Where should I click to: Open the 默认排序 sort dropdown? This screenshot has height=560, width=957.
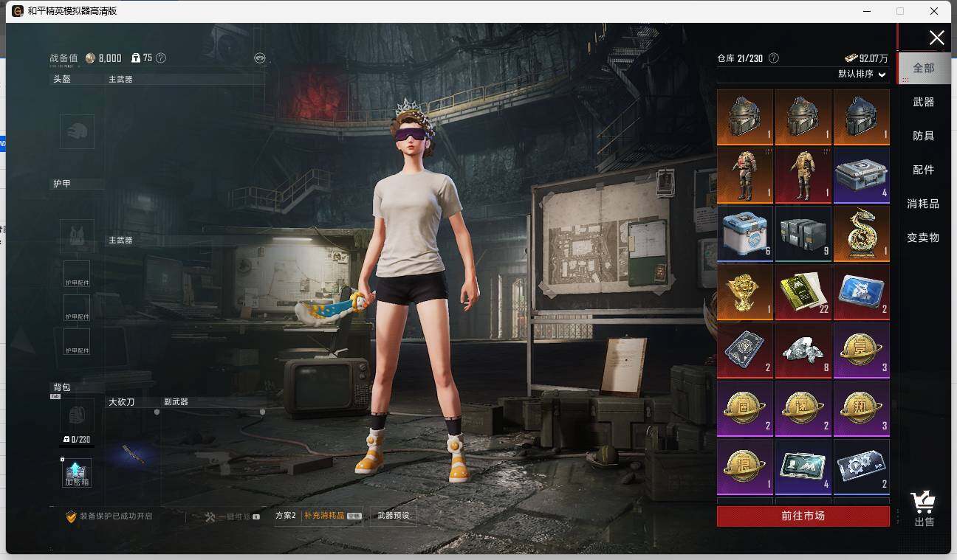coord(862,74)
